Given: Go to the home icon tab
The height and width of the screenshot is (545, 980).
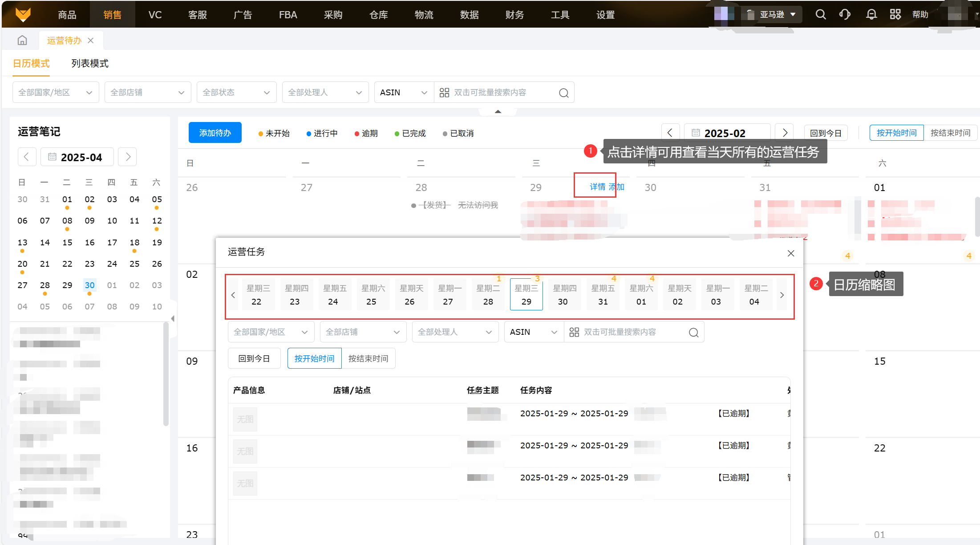Looking at the screenshot, I should click(x=22, y=41).
